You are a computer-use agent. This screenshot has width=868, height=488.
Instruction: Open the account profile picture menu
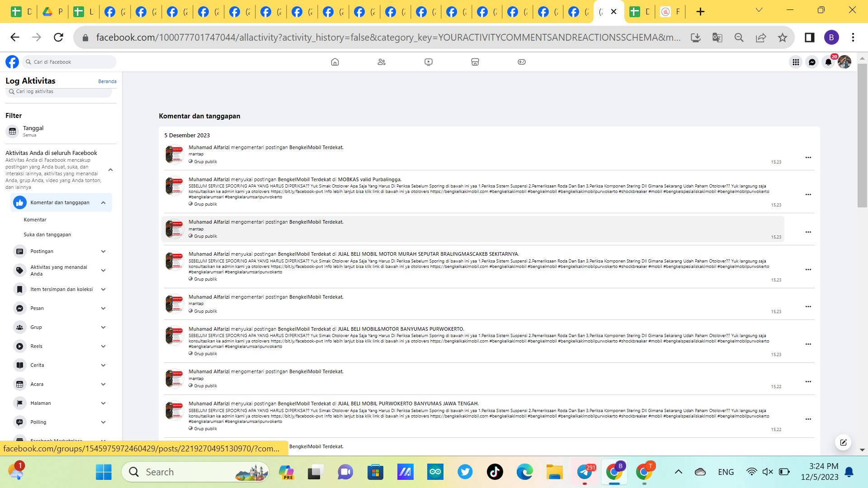coord(844,62)
